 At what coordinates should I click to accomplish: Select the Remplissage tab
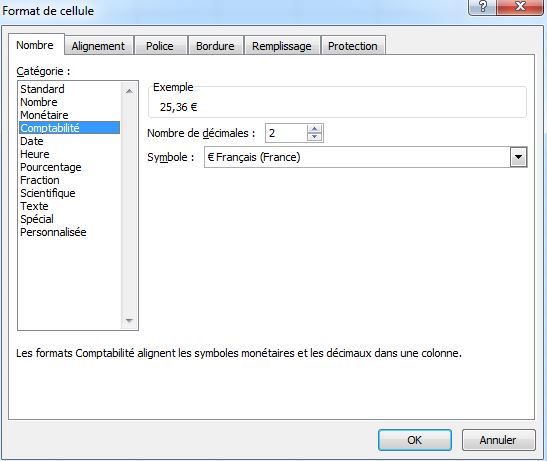click(x=282, y=46)
